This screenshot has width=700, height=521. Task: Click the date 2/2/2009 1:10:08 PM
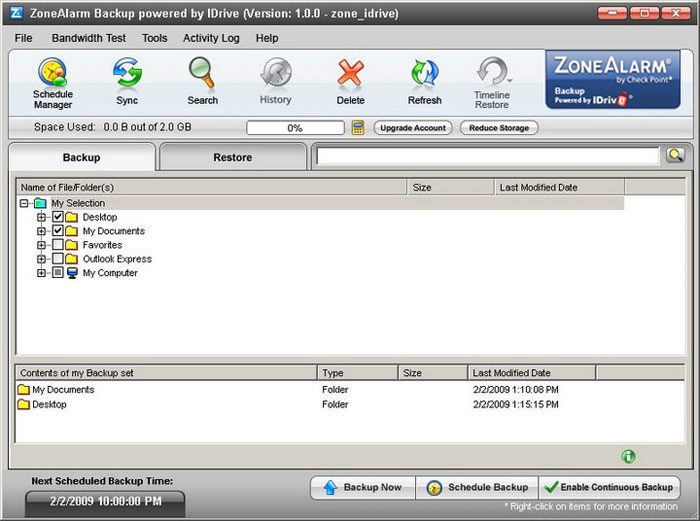(516, 390)
